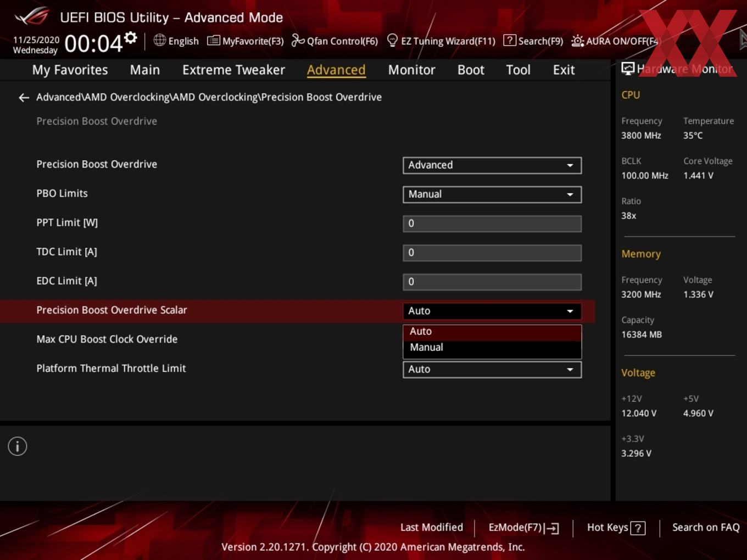Select the Platform Thermal Throttle Limit label
747x560 pixels.
(x=111, y=368)
